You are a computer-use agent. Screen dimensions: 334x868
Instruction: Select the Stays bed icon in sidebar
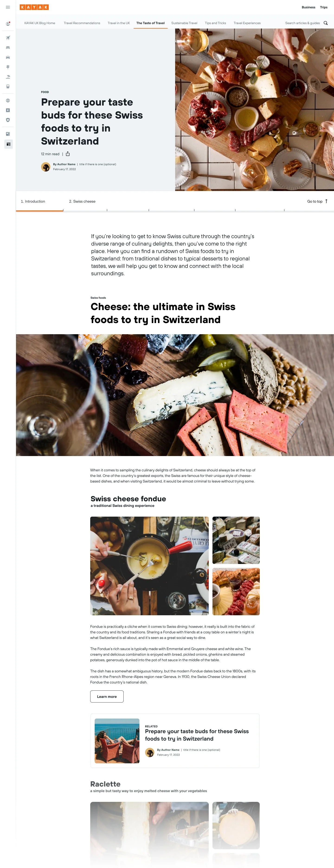8,48
